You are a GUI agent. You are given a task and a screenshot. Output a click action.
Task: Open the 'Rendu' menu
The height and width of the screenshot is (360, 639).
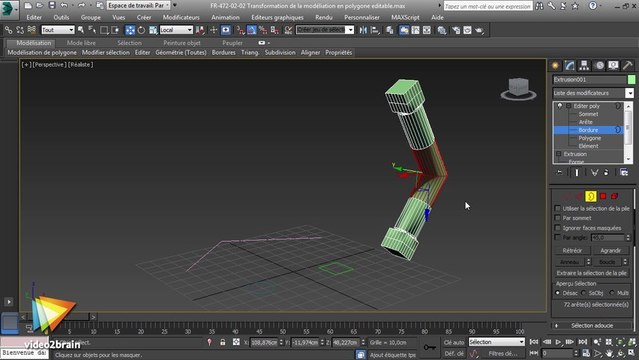tap(324, 18)
